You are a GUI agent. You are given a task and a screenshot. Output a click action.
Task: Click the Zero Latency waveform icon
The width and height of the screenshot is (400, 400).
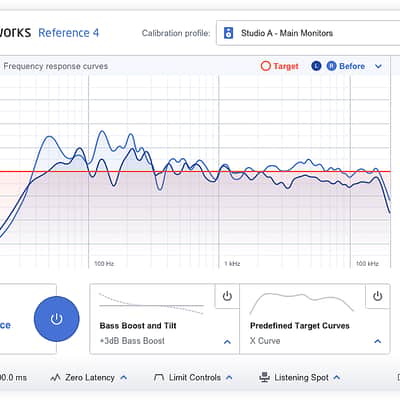[55, 378]
